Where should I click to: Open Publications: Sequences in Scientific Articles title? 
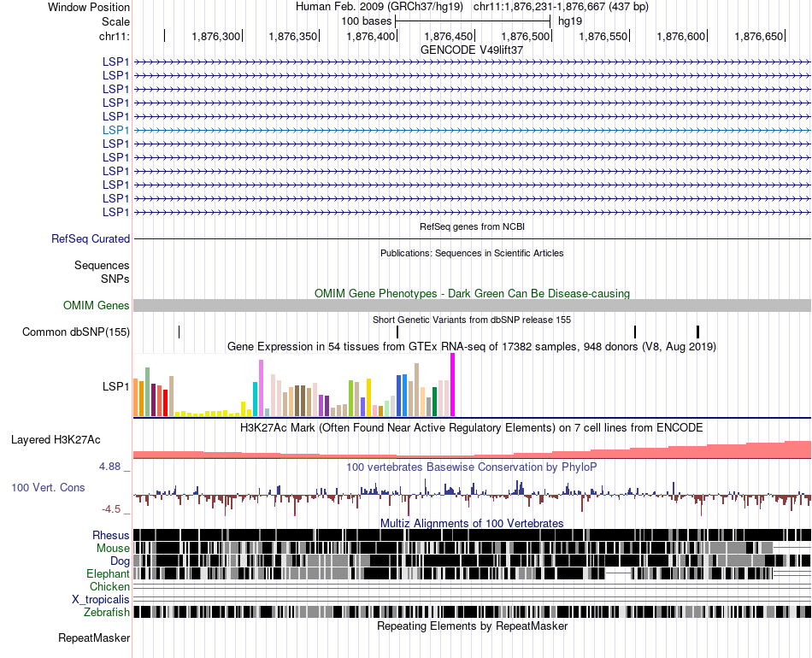pos(472,253)
